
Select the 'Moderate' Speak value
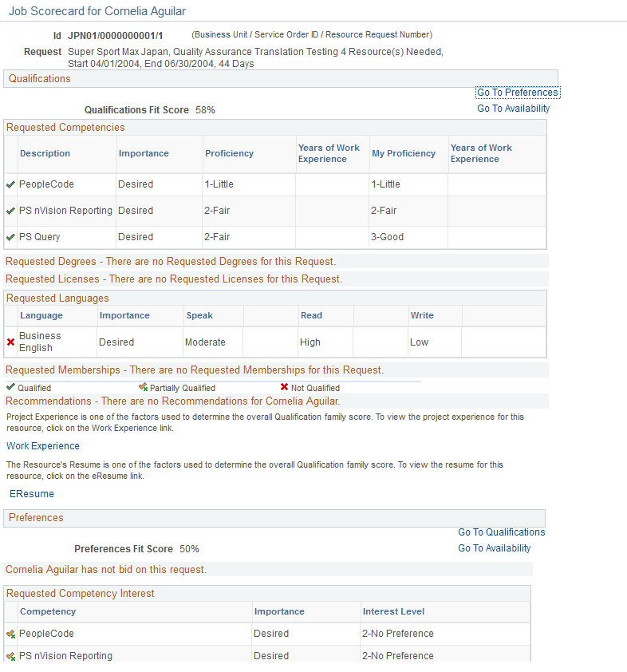click(205, 342)
